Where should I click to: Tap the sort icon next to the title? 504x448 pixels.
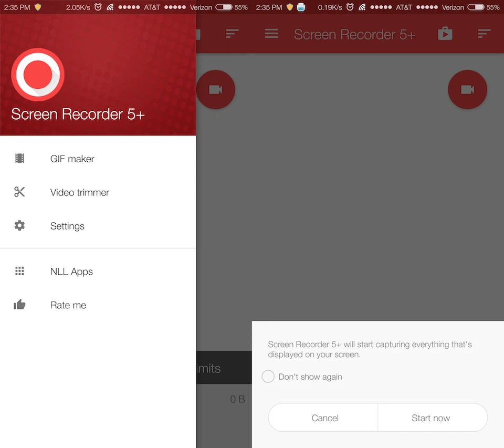coord(484,34)
